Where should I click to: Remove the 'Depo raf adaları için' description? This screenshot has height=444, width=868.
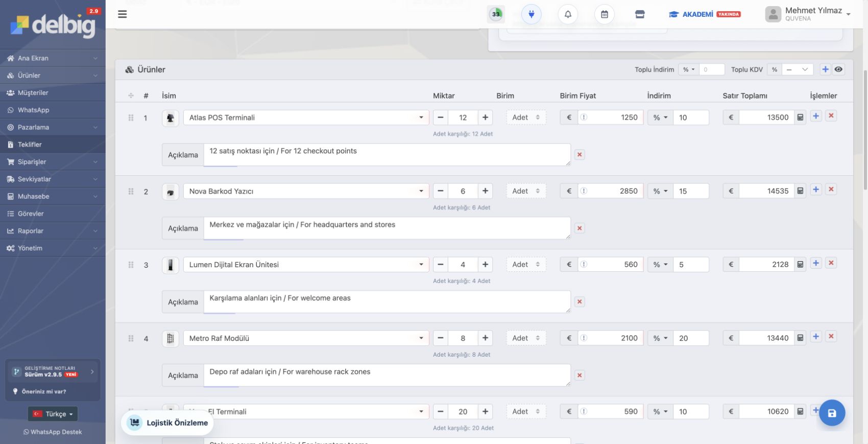pyautogui.click(x=580, y=376)
